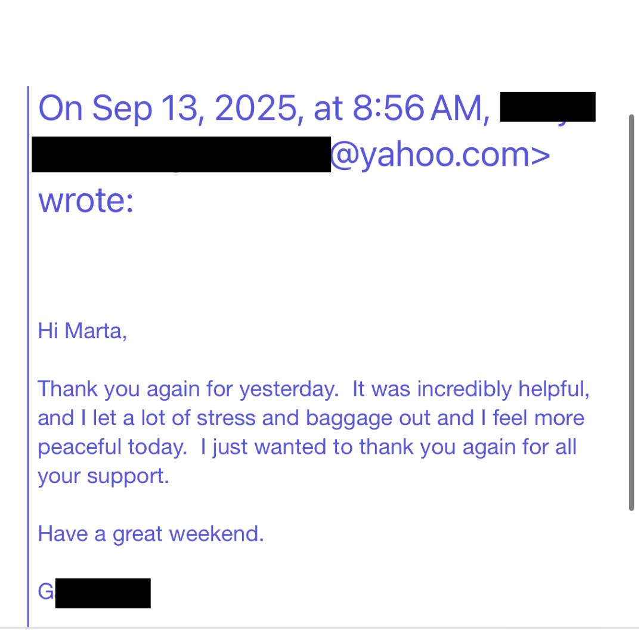Click the redacted box beside signature "G"
The width and height of the screenshot is (644, 644).
[103, 593]
